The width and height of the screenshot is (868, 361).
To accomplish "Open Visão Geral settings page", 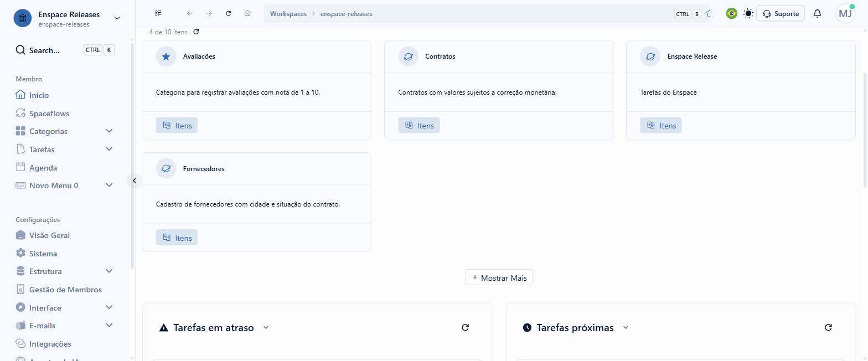I will (x=49, y=235).
